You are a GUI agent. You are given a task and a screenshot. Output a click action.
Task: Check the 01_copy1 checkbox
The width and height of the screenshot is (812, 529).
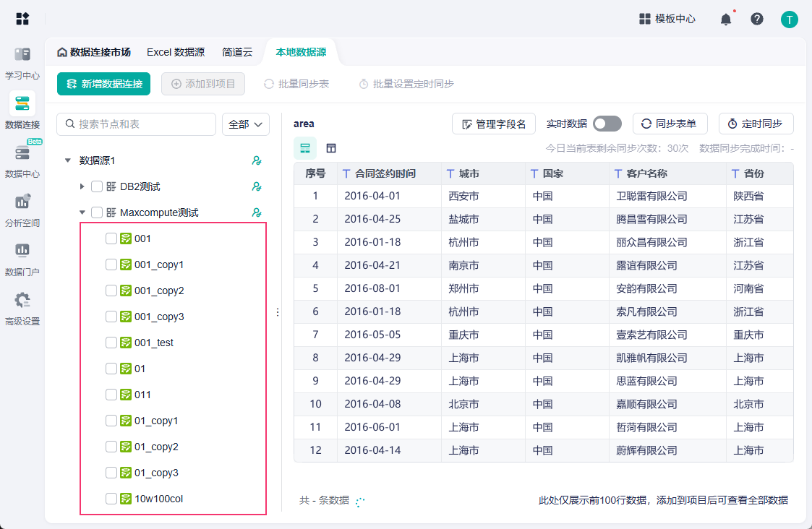coord(111,421)
